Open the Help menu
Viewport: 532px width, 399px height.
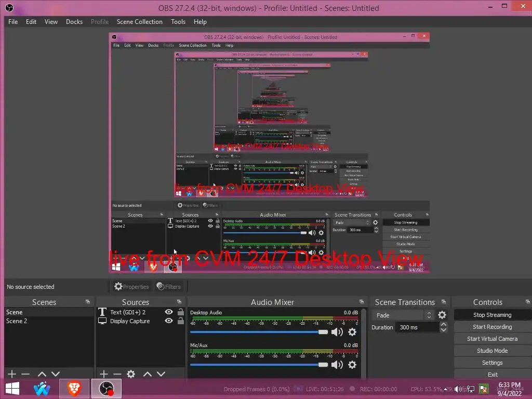pos(200,22)
